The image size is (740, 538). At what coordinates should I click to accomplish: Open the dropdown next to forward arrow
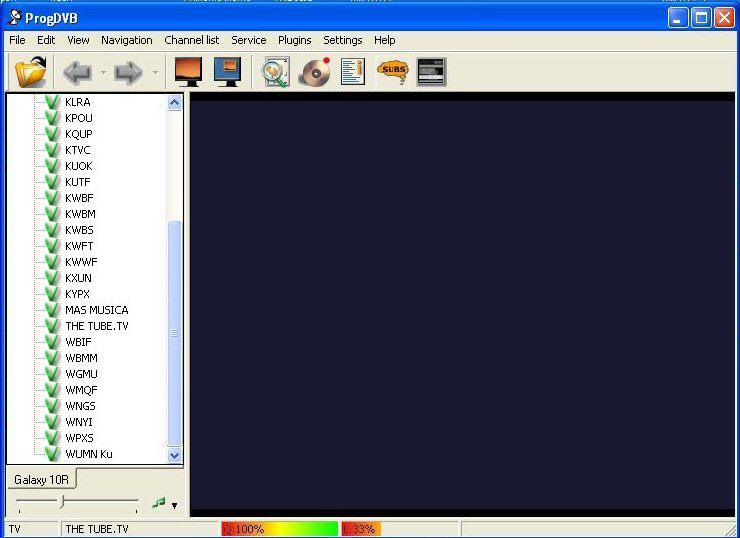click(x=155, y=73)
